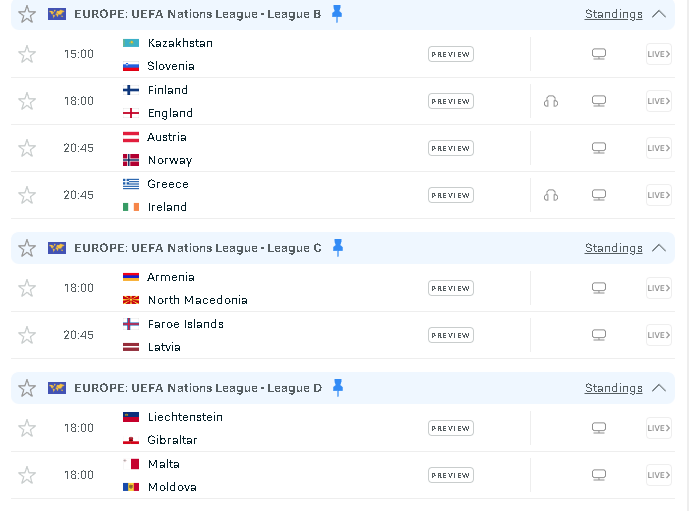Click the pin icon beside League C
The height and width of the screenshot is (511, 689).
(337, 248)
